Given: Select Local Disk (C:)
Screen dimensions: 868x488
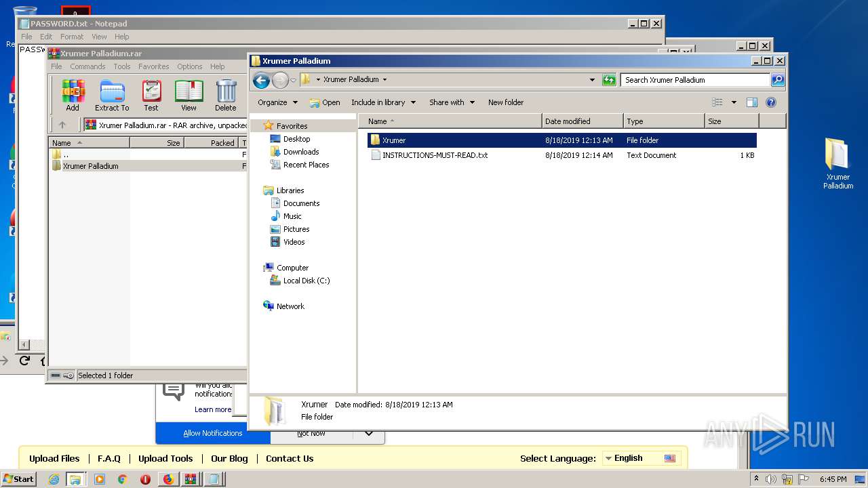Looking at the screenshot, I should [x=307, y=281].
